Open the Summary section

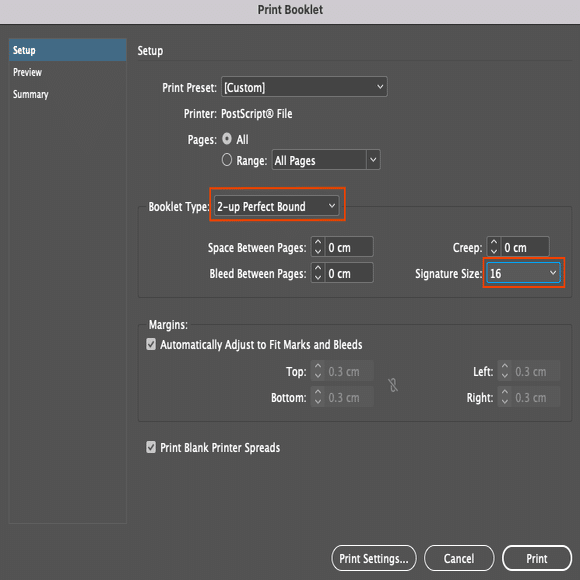click(31, 94)
